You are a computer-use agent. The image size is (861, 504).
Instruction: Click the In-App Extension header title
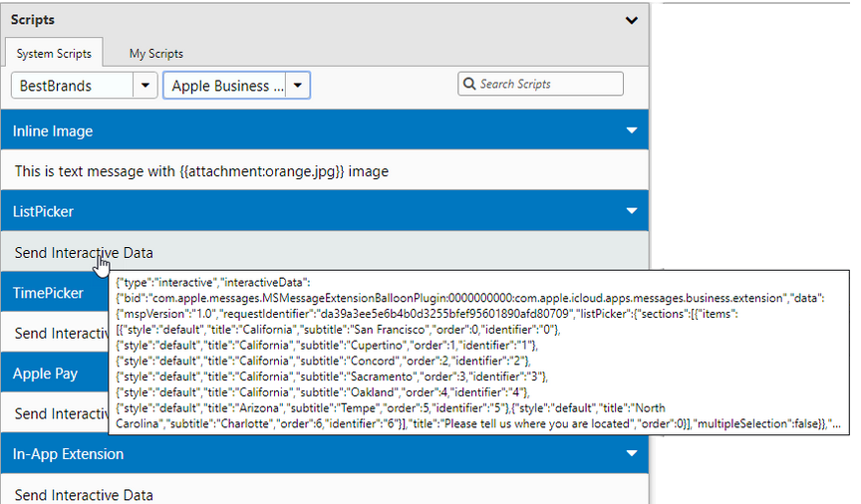coord(68,454)
